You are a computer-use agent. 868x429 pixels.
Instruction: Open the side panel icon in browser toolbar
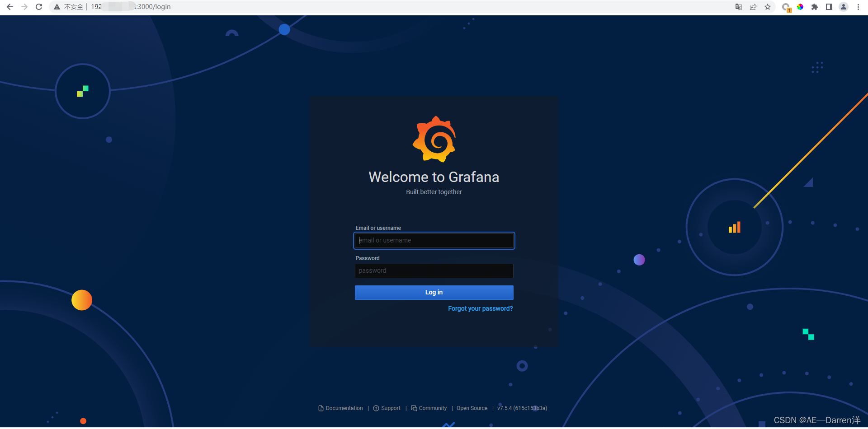tap(829, 7)
